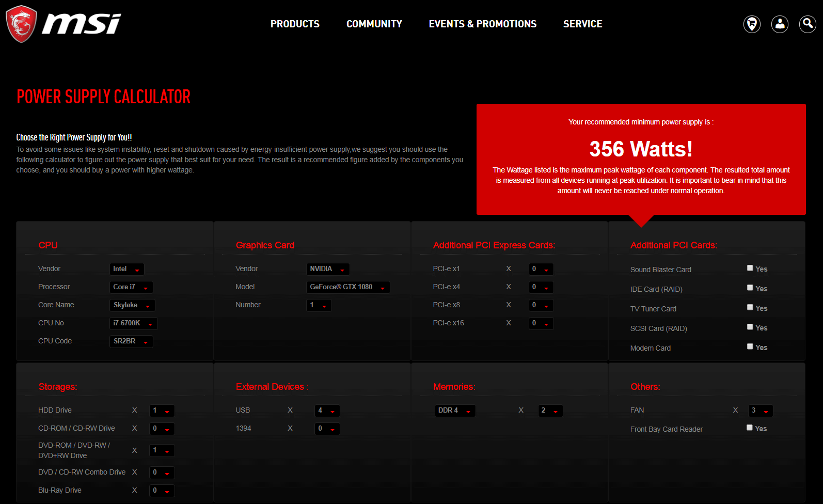Open the GeForce GTX 1080 model dropdown
Viewport: 823px width, 504px height.
tap(347, 287)
